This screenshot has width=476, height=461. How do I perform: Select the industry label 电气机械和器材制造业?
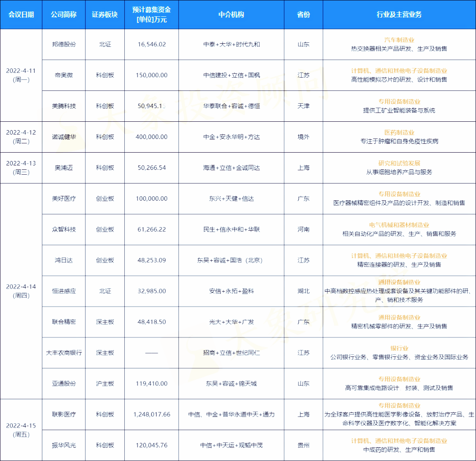[x=399, y=225]
